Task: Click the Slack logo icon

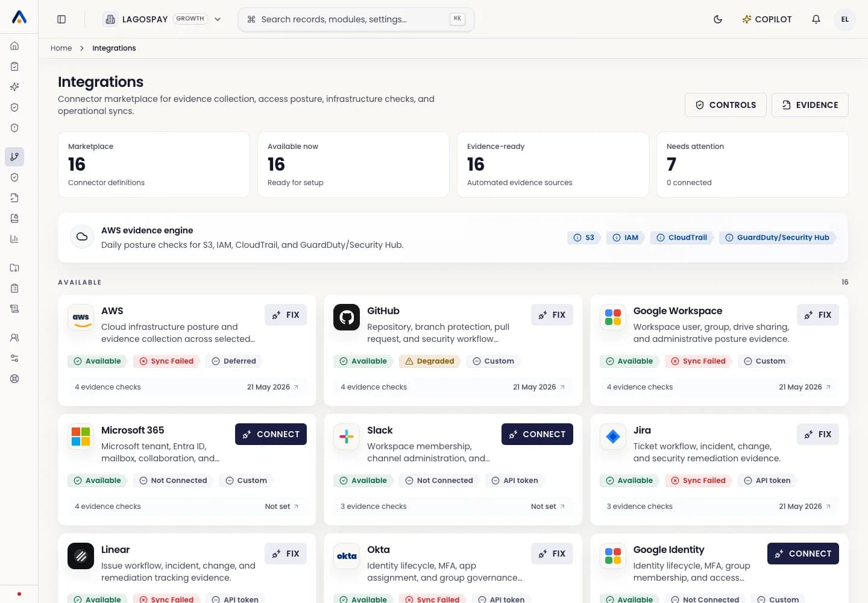Action: [347, 437]
